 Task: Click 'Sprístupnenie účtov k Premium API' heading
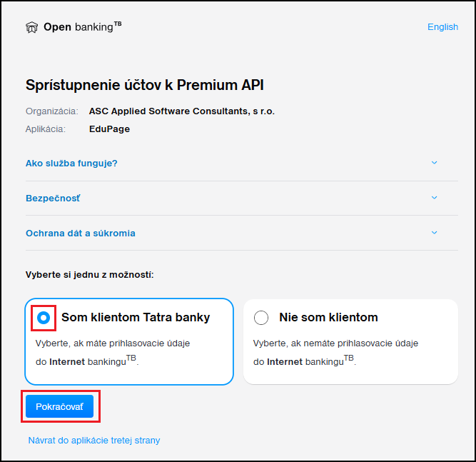(145, 85)
